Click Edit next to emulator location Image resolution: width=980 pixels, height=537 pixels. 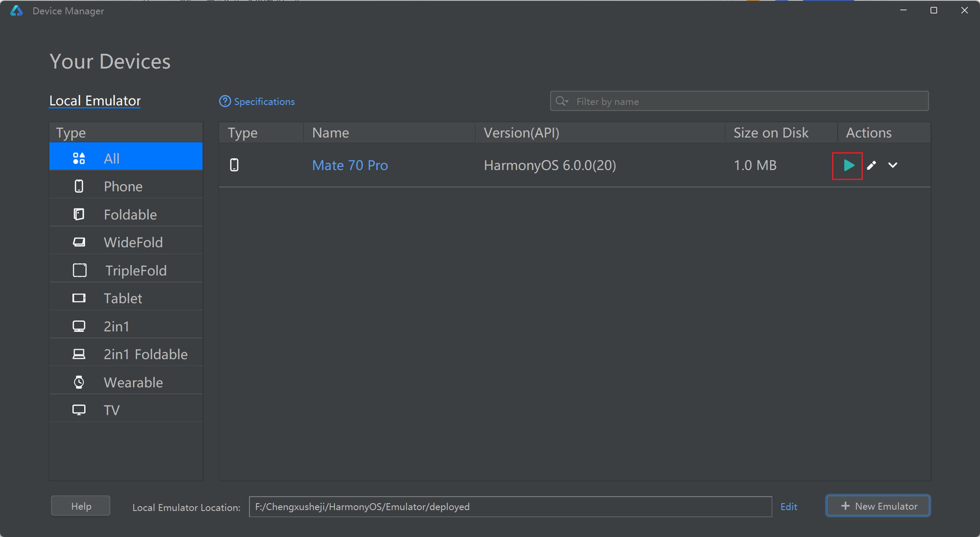(788, 507)
